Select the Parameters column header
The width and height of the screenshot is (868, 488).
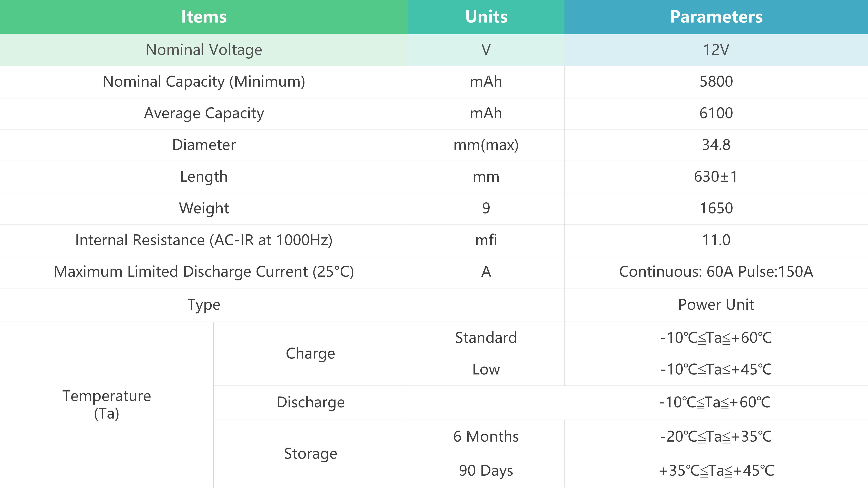click(716, 17)
